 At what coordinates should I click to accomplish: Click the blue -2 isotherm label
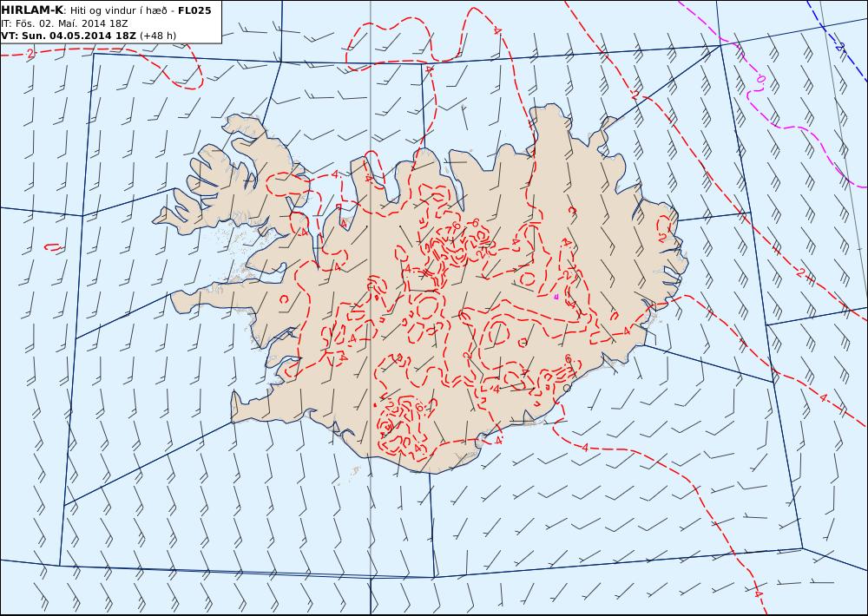pos(839,47)
